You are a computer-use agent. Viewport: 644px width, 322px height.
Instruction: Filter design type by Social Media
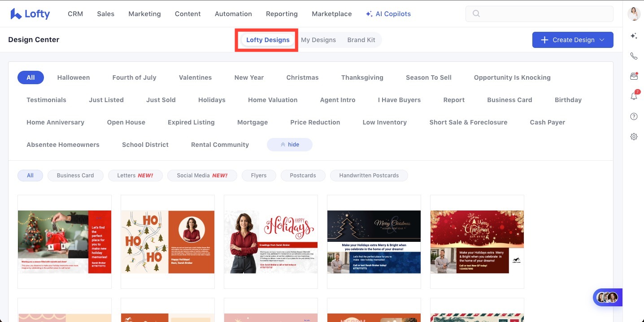(x=202, y=176)
